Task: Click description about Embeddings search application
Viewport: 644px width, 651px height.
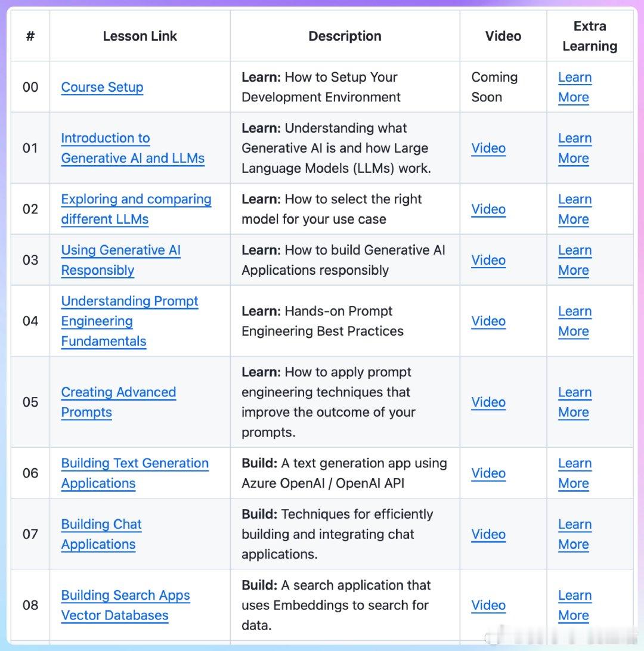Action: (336, 605)
